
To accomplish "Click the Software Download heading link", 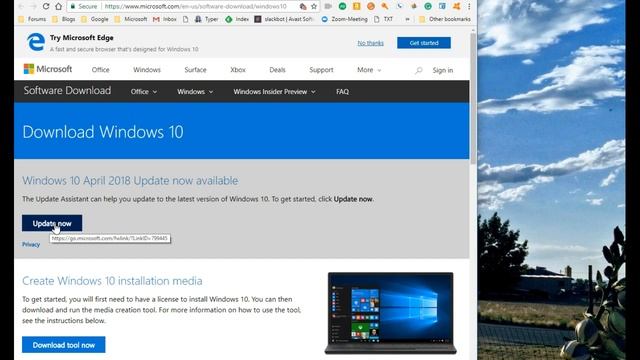I will (67, 91).
